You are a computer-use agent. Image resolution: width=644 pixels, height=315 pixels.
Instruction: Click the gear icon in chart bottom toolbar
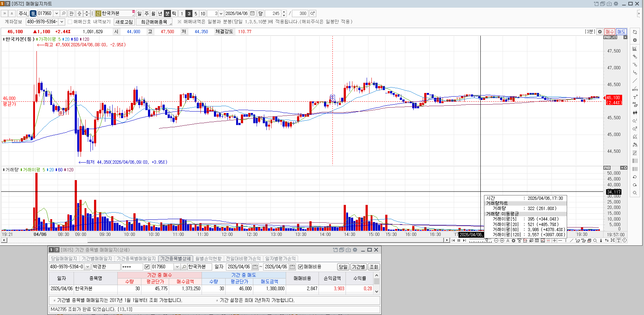click(514, 241)
